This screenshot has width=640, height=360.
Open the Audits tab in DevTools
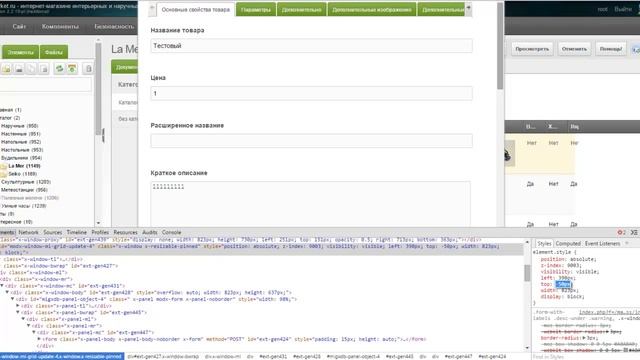(x=150, y=232)
